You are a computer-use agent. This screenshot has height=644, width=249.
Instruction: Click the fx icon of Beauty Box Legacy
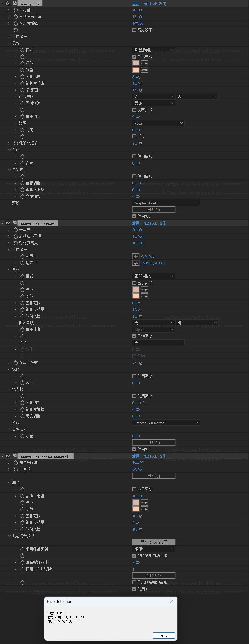pyautogui.click(x=8, y=223)
